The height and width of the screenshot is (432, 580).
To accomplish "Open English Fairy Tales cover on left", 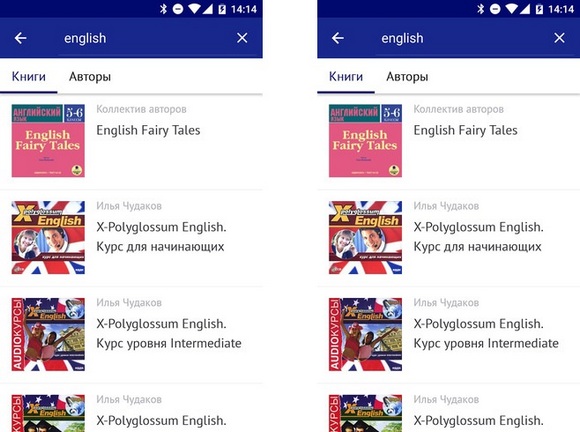I will pos(48,141).
